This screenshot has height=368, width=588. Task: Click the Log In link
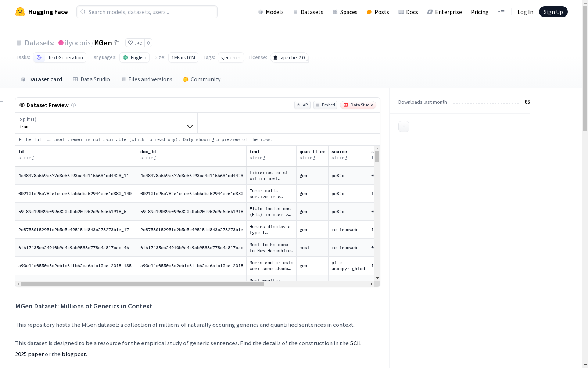point(525,12)
